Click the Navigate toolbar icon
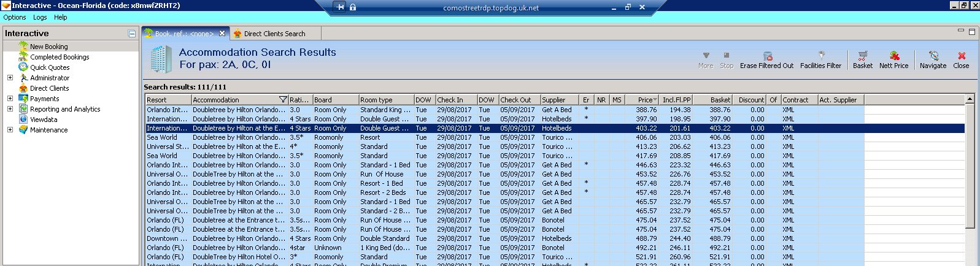Viewport: 980px width, 266px height. point(933,55)
